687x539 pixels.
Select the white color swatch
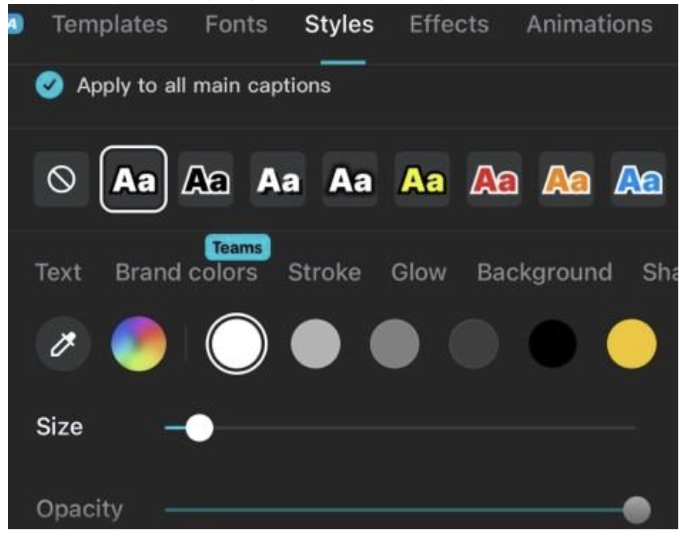[x=236, y=345]
